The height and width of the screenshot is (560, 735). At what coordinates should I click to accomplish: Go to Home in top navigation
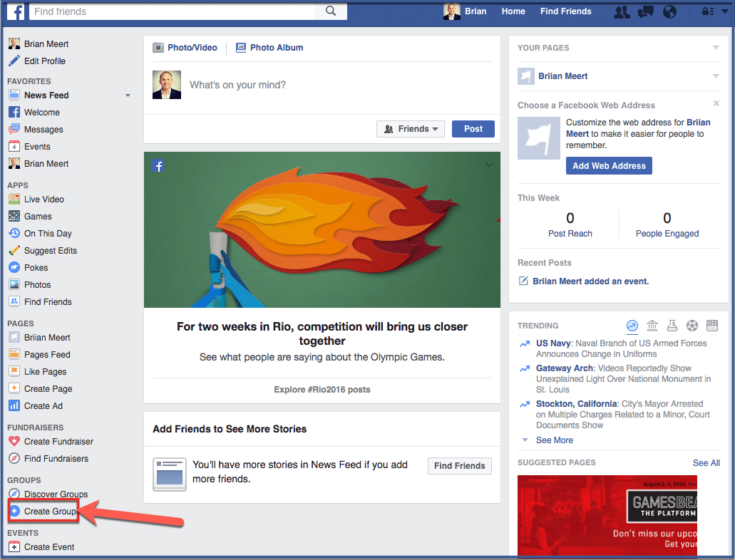click(x=513, y=11)
